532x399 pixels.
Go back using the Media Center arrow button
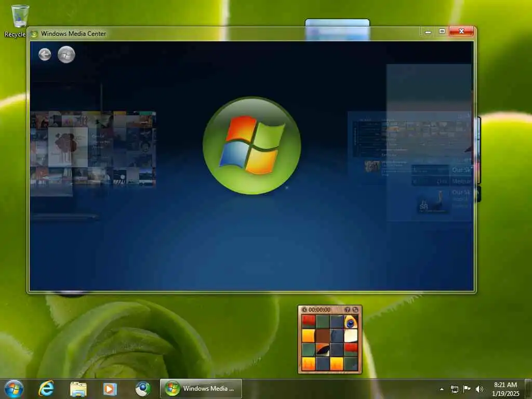(45, 54)
